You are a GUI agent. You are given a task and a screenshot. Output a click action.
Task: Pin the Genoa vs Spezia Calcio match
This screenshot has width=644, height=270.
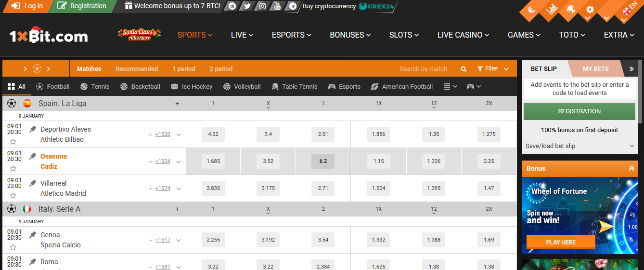coord(33,235)
